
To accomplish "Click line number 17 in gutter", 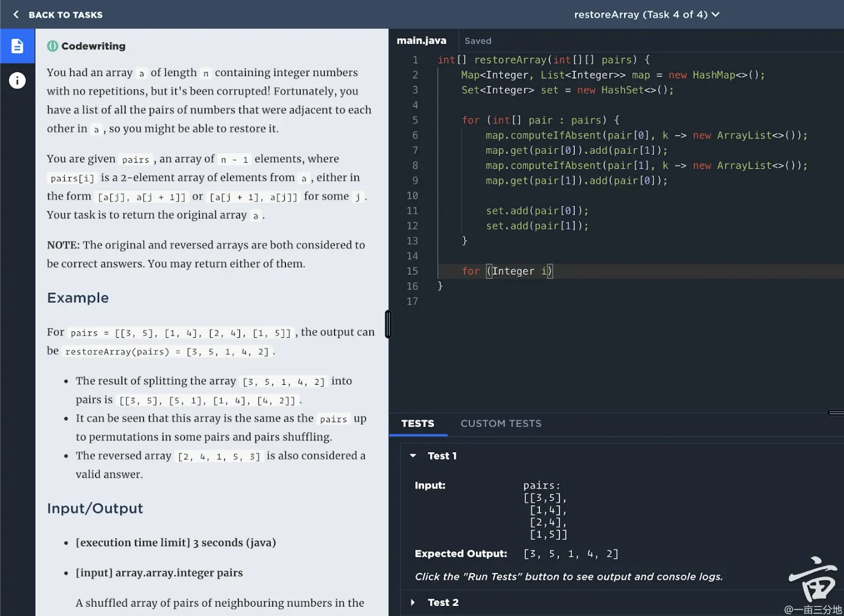I will point(412,301).
